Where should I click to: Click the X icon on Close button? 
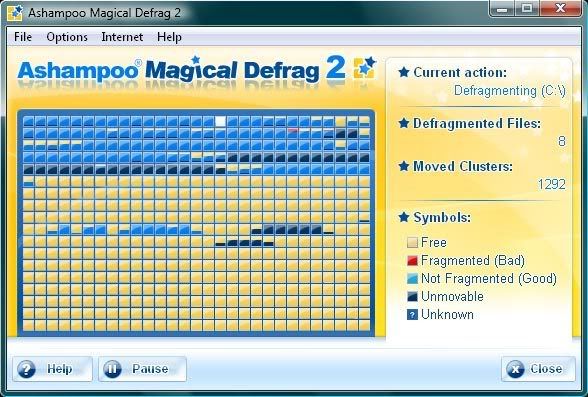[x=516, y=369]
